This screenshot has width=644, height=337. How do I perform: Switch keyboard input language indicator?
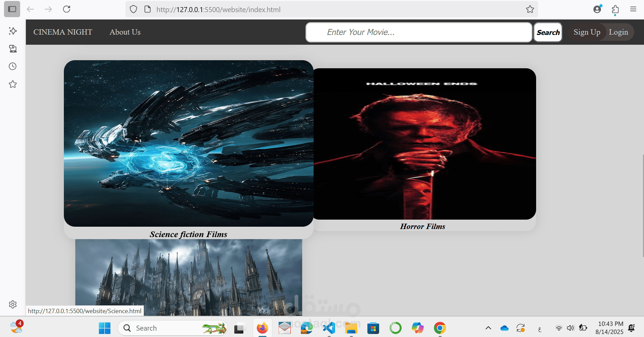[x=540, y=329]
